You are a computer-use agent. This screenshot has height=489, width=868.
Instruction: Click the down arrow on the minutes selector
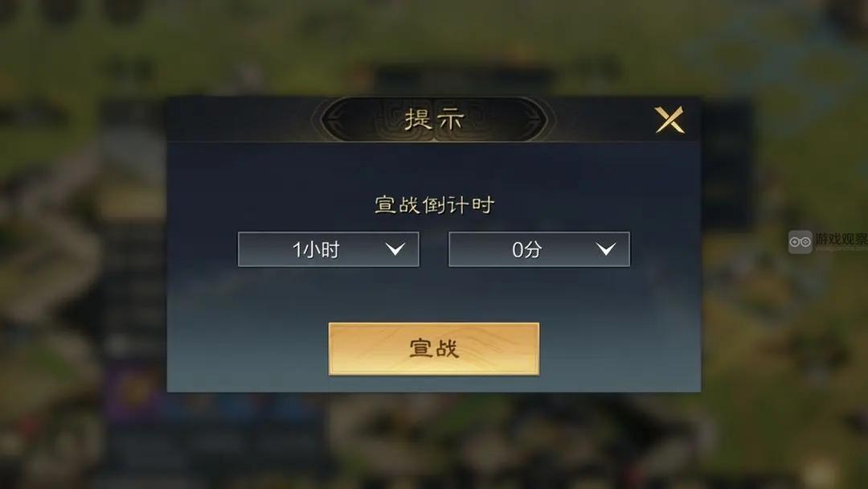coord(607,249)
